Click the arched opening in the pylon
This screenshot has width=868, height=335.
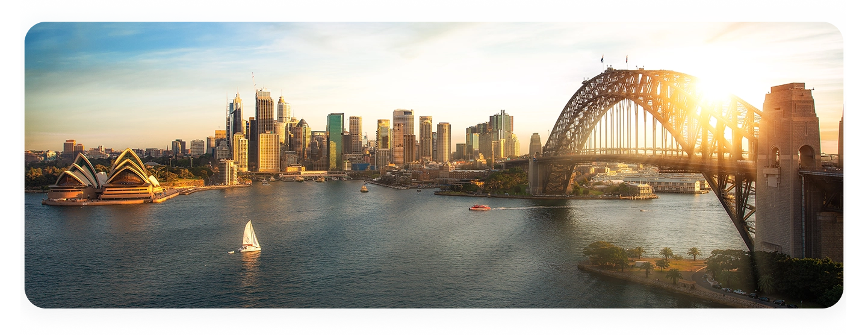tap(806, 157)
